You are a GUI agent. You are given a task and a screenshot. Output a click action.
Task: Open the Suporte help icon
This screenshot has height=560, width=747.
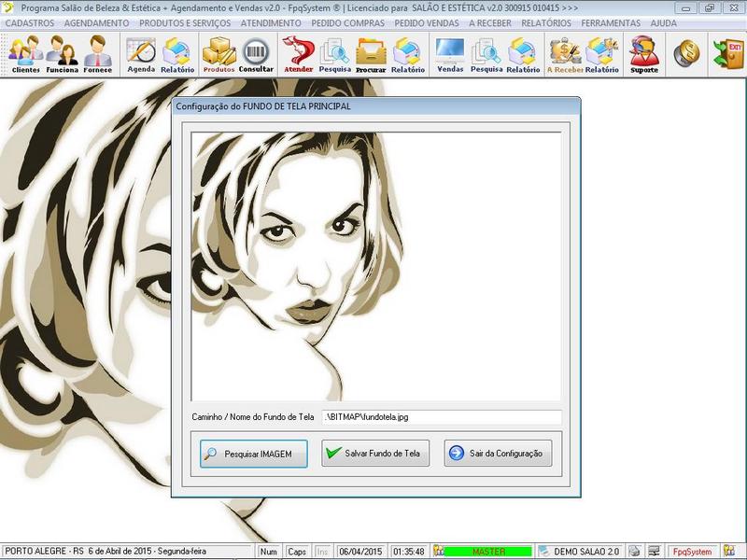[x=643, y=54]
